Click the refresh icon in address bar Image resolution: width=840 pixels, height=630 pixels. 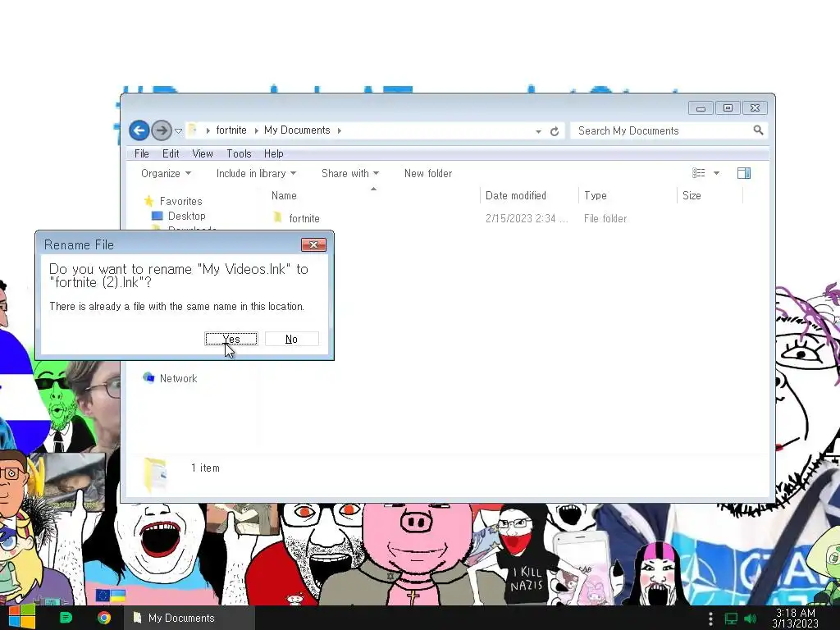(555, 131)
